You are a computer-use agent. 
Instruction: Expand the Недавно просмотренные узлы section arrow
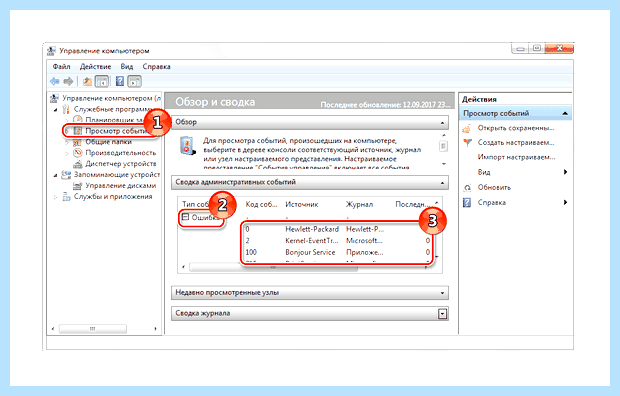pos(442,293)
